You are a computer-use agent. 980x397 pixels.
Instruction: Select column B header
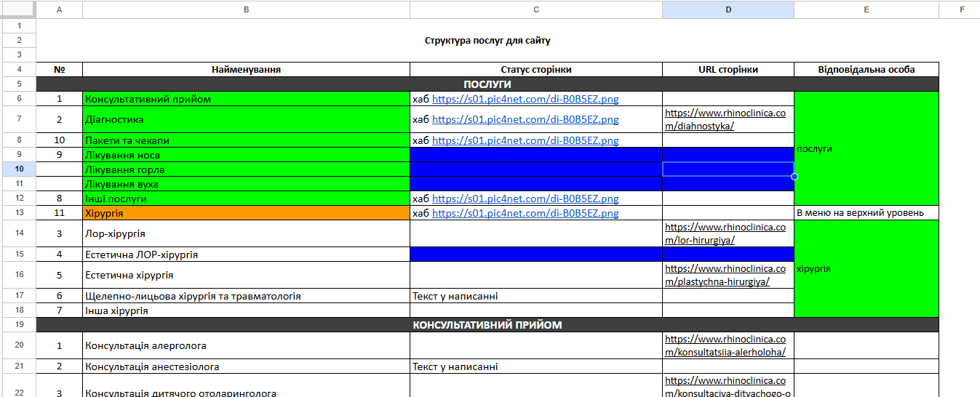pos(246,9)
